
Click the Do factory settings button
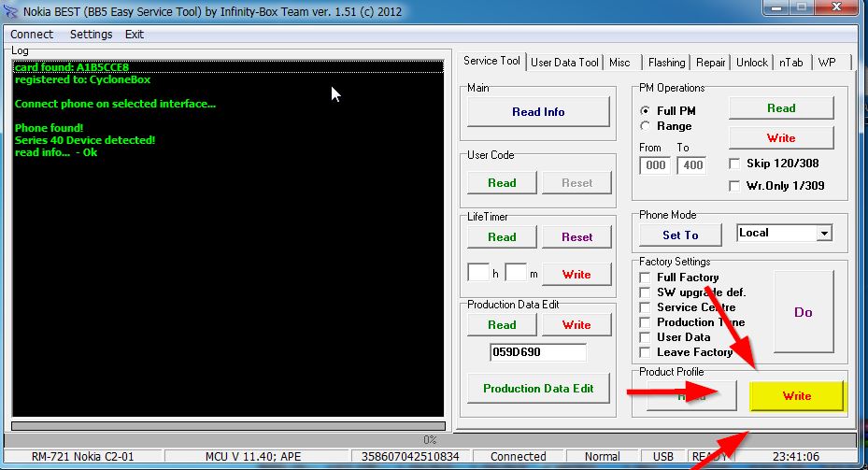point(804,312)
